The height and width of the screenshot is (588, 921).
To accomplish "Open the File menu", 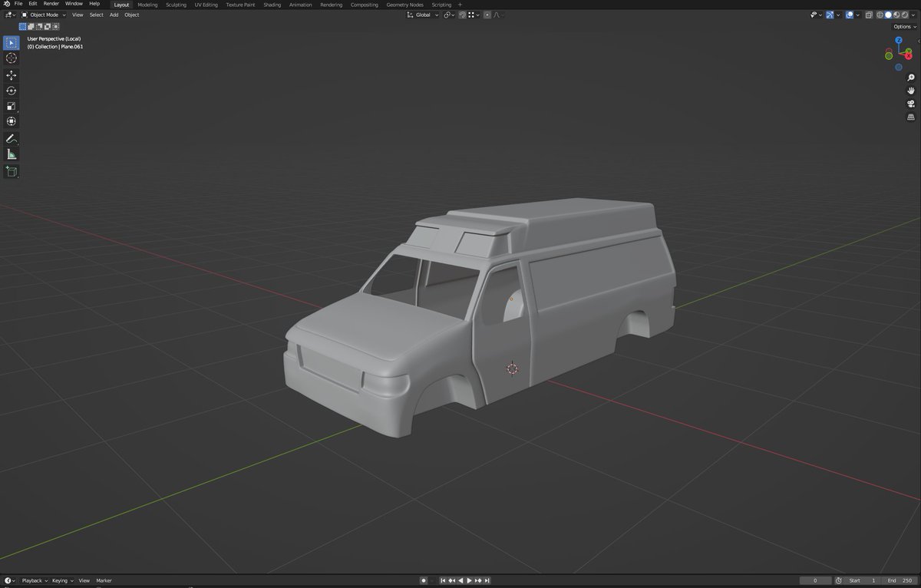I will pyautogui.click(x=18, y=4).
